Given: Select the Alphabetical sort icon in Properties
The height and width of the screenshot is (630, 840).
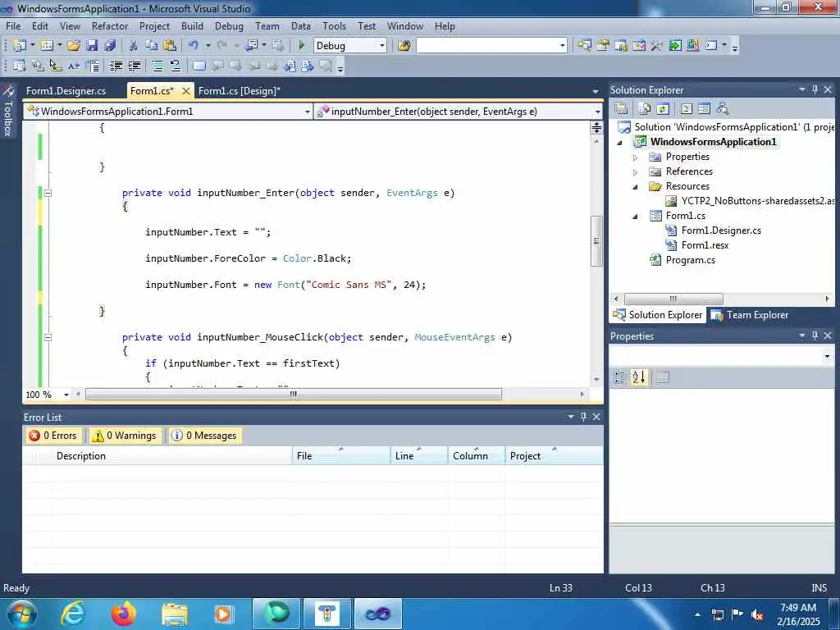Looking at the screenshot, I should tap(638, 377).
